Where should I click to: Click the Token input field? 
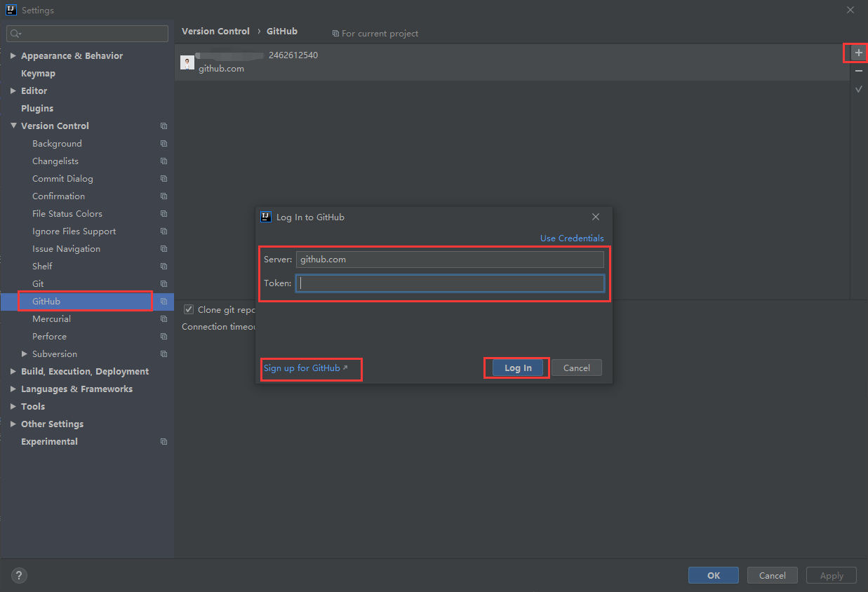click(x=450, y=283)
